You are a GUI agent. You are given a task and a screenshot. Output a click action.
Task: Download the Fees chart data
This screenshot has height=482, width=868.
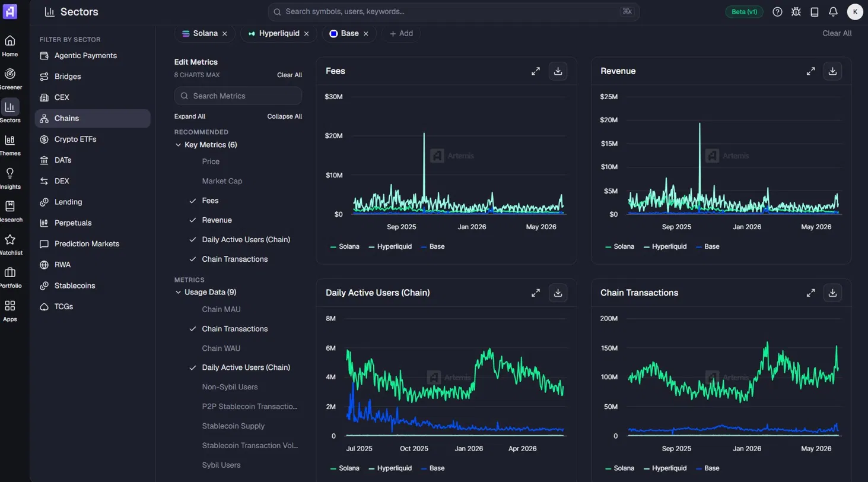558,71
